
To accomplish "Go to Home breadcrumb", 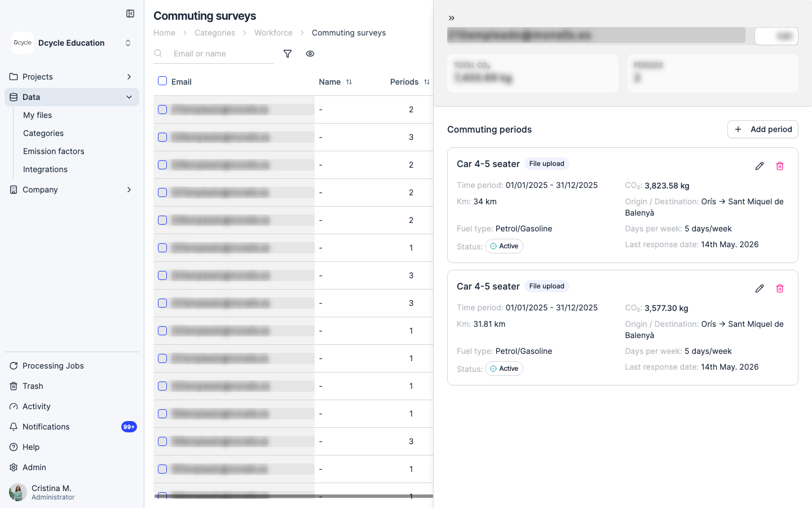I will (164, 33).
